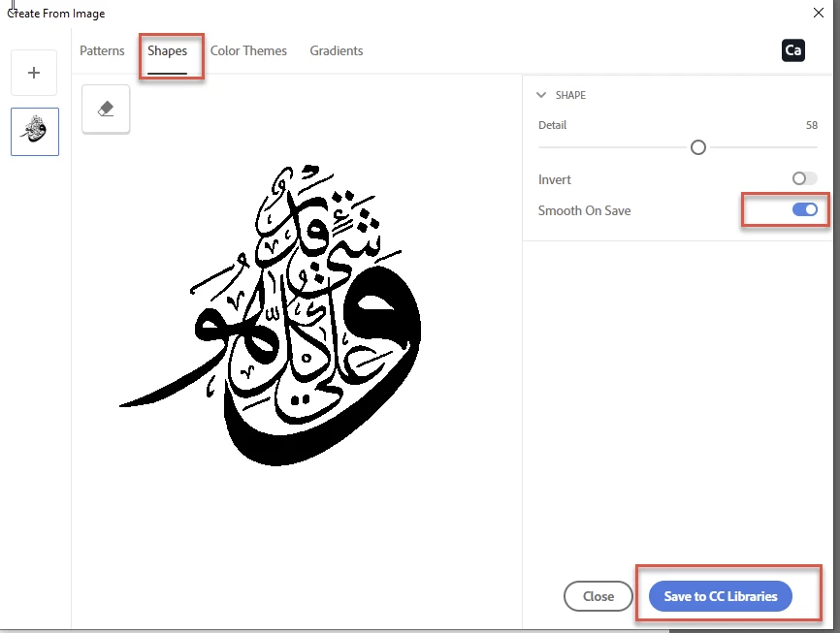Image resolution: width=840 pixels, height=633 pixels.
Task: Disable the Smooth On Save toggle
Action: [805, 209]
